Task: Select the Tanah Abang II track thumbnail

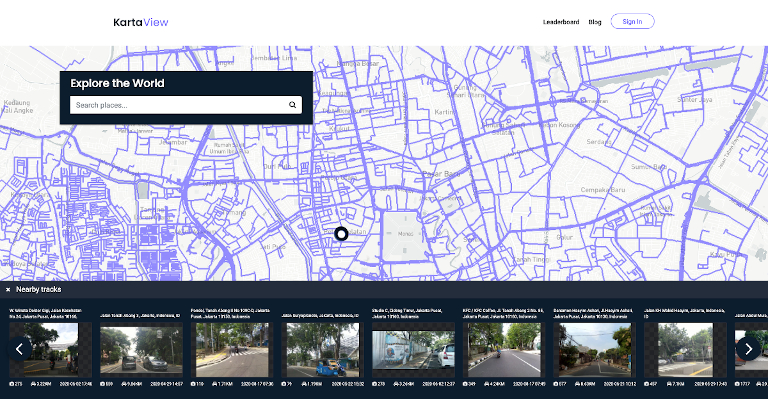Action: point(232,350)
